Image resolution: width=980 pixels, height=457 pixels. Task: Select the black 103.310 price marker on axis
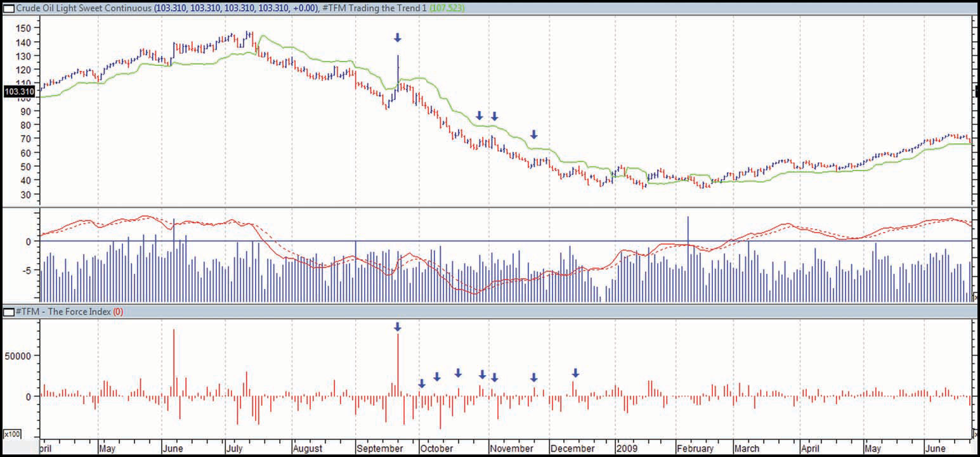[20, 92]
